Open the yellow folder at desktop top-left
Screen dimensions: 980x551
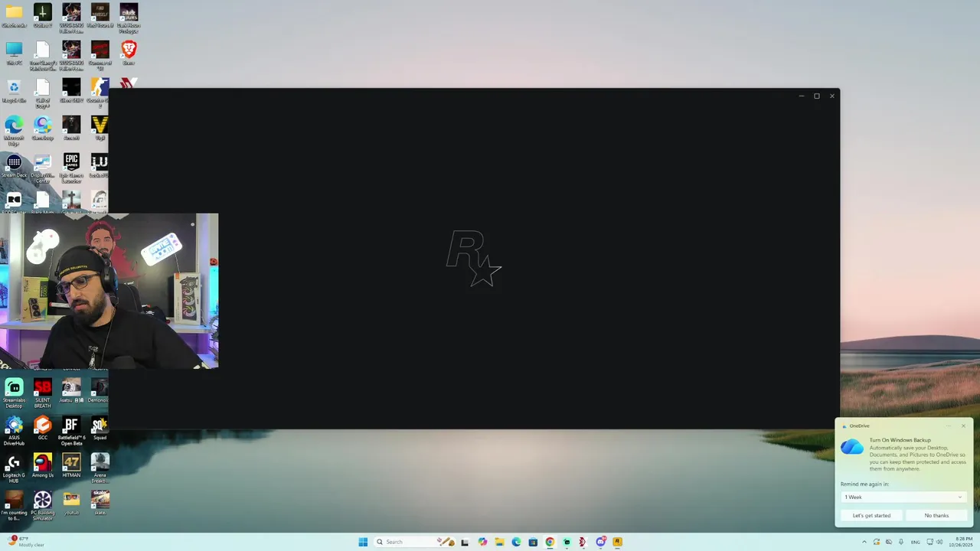tap(14, 15)
